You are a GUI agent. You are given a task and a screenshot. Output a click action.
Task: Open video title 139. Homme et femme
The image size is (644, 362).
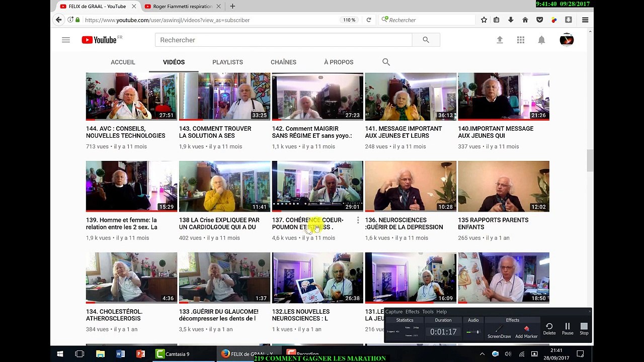pos(122,224)
